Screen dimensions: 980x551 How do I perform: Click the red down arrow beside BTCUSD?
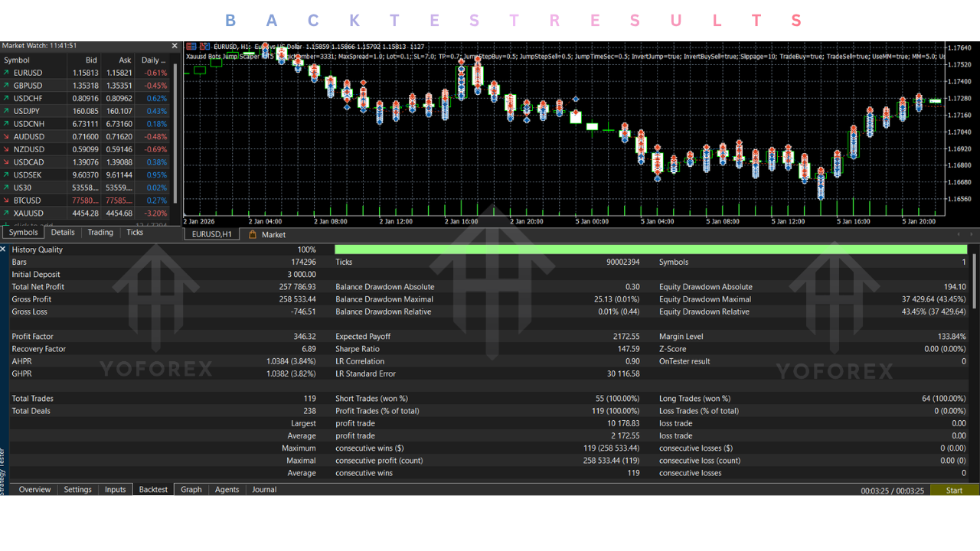[x=7, y=201]
